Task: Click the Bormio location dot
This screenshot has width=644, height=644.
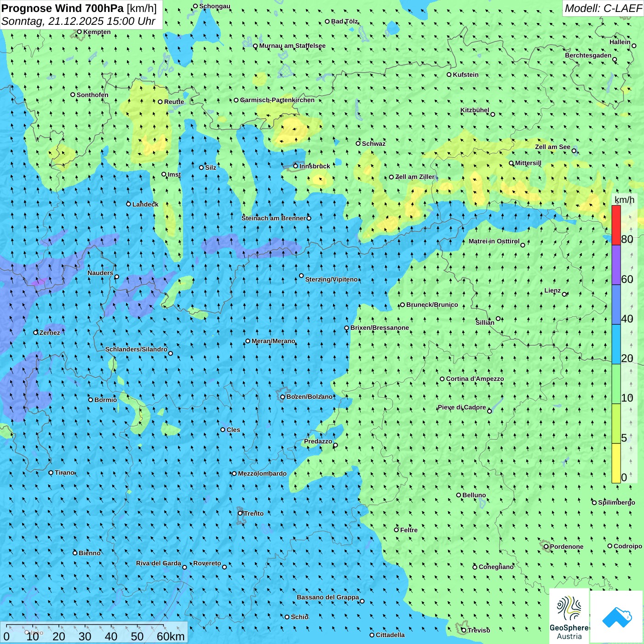Action: tap(91, 400)
